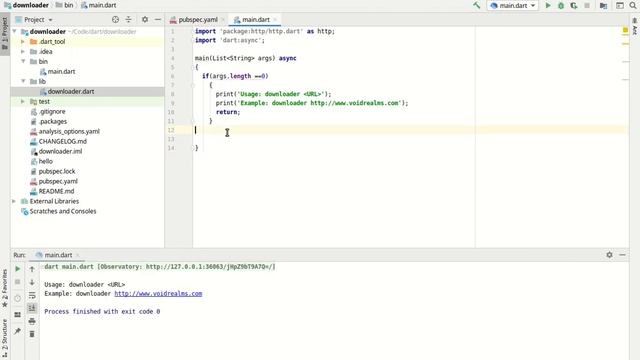640x360 pixels.
Task: Expand External Libraries node
Action: point(15,201)
